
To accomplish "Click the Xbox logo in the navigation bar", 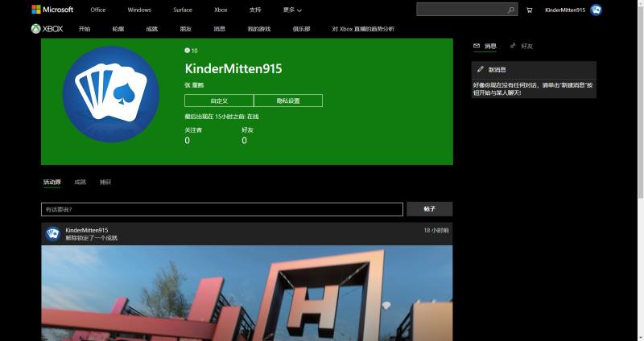I will coord(47,29).
